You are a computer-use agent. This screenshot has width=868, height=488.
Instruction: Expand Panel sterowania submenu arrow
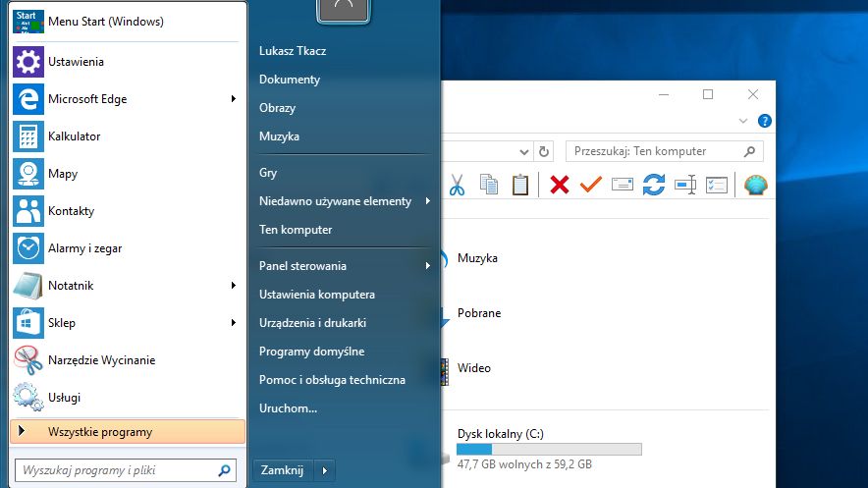(427, 265)
